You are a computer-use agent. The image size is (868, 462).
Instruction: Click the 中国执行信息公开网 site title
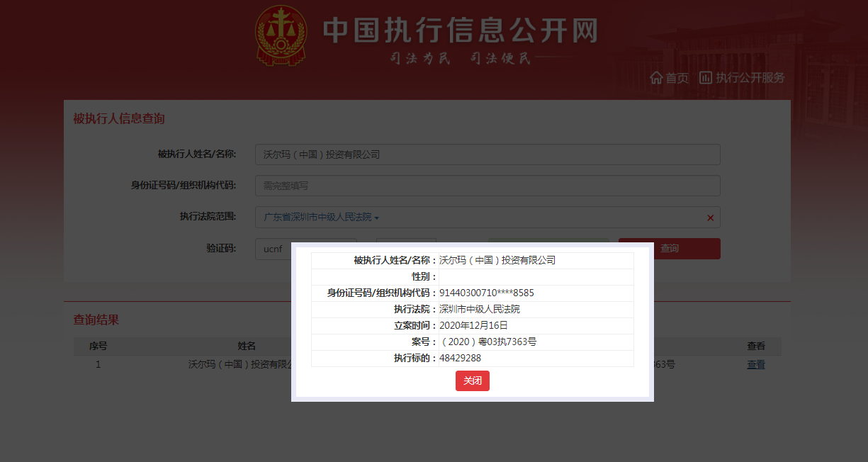[x=461, y=30]
